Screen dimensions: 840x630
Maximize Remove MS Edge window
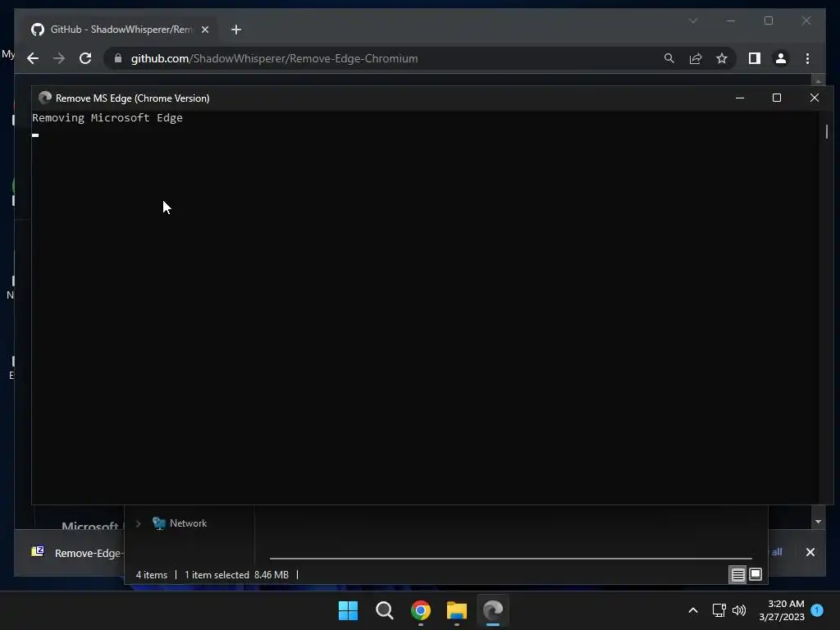777,98
